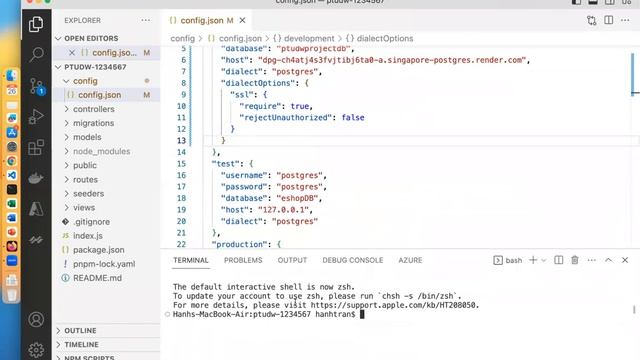Open the new terminal dropdown arrow
Screen dimensions: 640x360
point(544,260)
